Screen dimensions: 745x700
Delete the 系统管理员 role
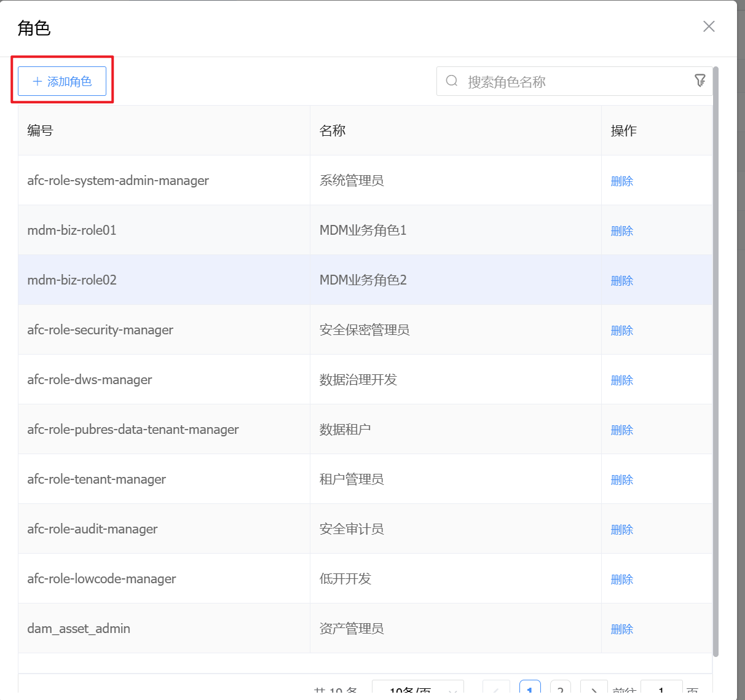coord(621,181)
